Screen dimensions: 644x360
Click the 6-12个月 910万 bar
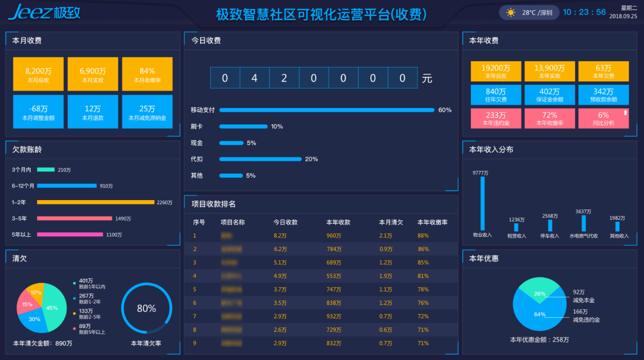(x=67, y=186)
